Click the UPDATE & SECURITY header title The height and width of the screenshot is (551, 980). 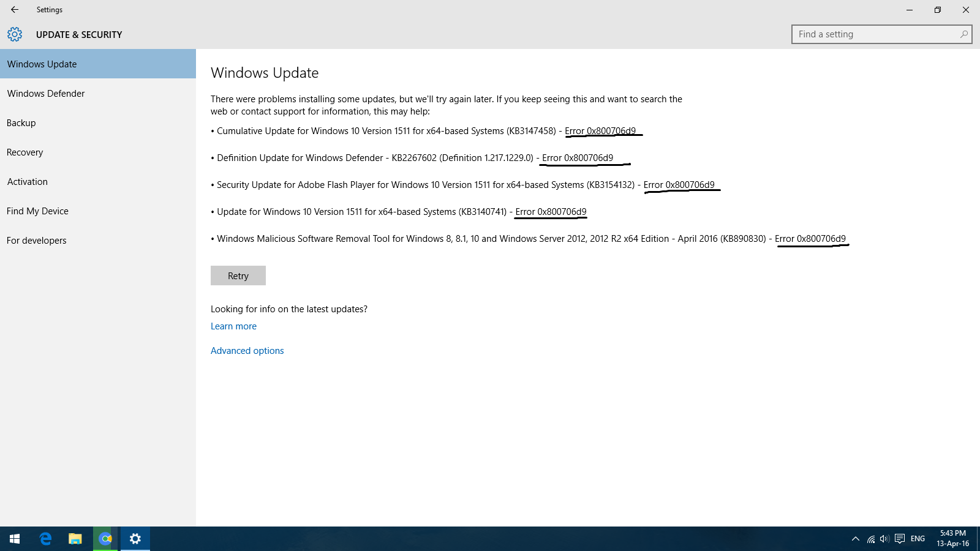pos(79,35)
